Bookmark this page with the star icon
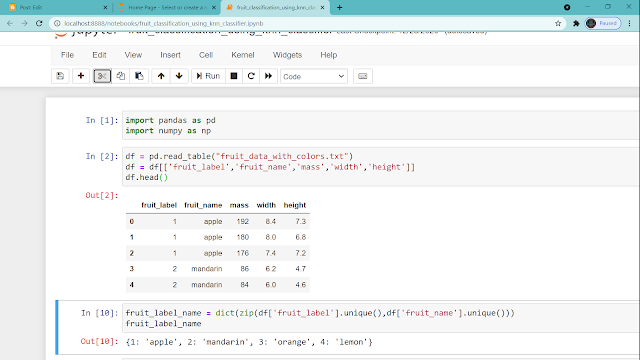 click(558, 23)
